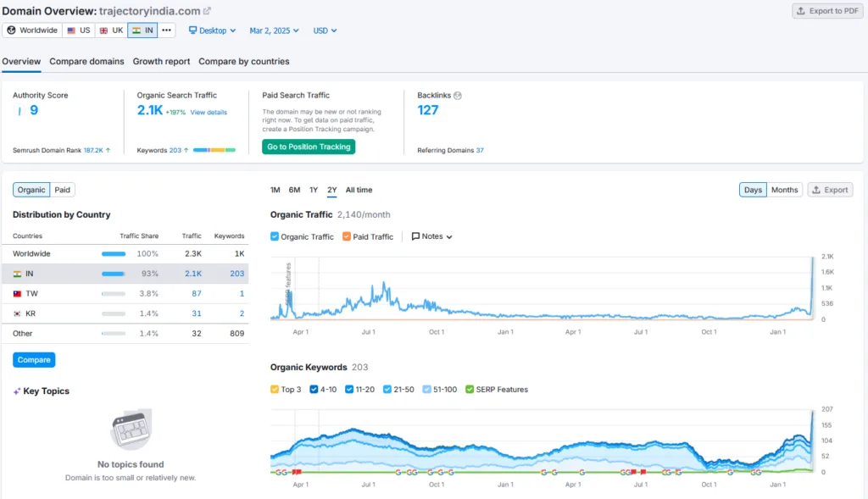868x499 pixels.
Task: Open the Overview tab
Action: (21, 61)
